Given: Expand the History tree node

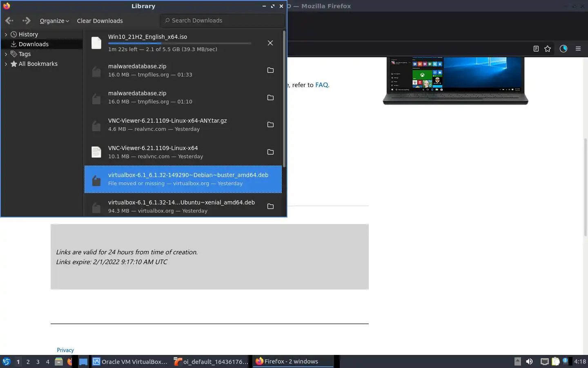Looking at the screenshot, I should [6, 34].
